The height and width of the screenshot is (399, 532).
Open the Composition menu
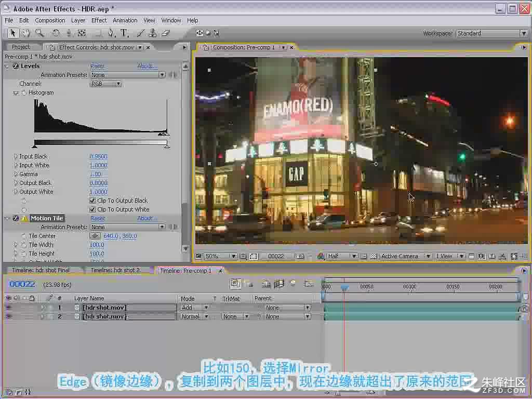[x=50, y=20]
